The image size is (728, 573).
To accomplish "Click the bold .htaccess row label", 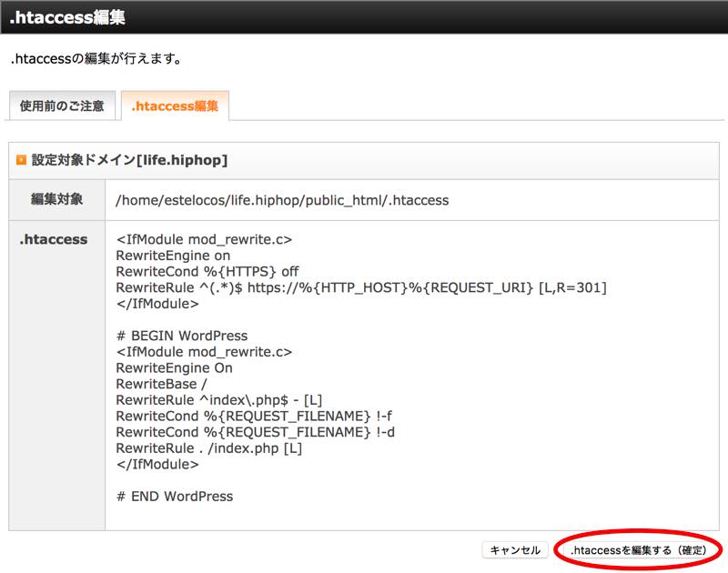I will click(x=54, y=239).
